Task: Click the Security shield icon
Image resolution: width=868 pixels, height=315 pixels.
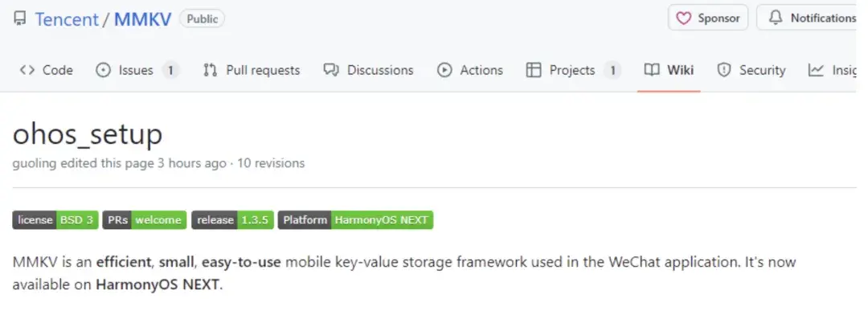Action: (x=723, y=70)
